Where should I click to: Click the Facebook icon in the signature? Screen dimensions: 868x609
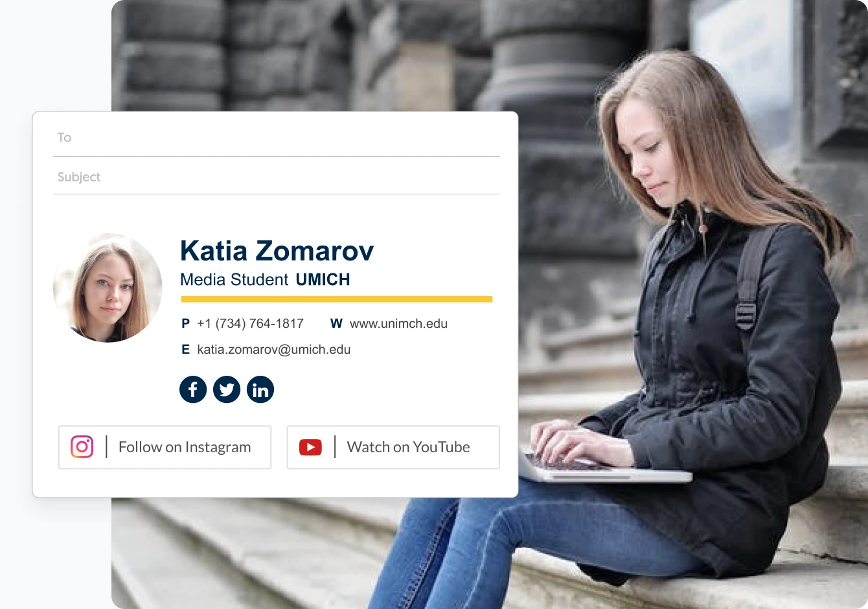click(x=193, y=389)
